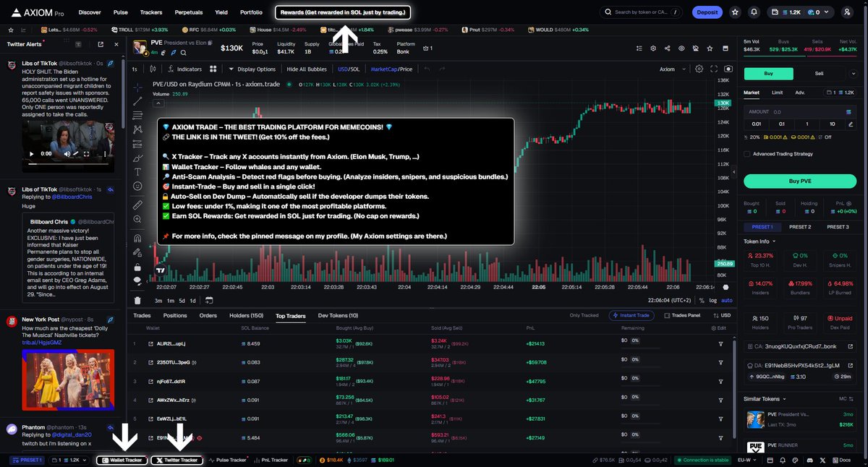Toggle Trades Panel view
The image size is (868, 467).
[x=682, y=315]
